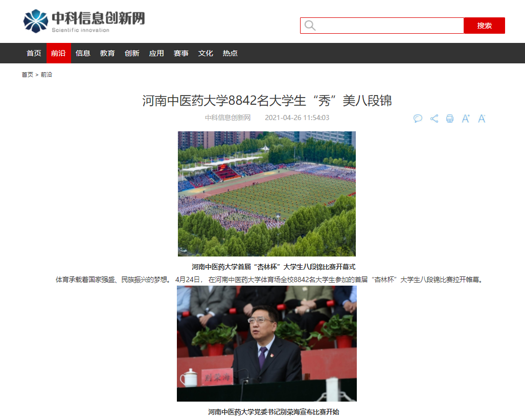Viewport: 525px width, 420px height.
Task: Click the magnifier icon in the search box
Action: (310, 26)
